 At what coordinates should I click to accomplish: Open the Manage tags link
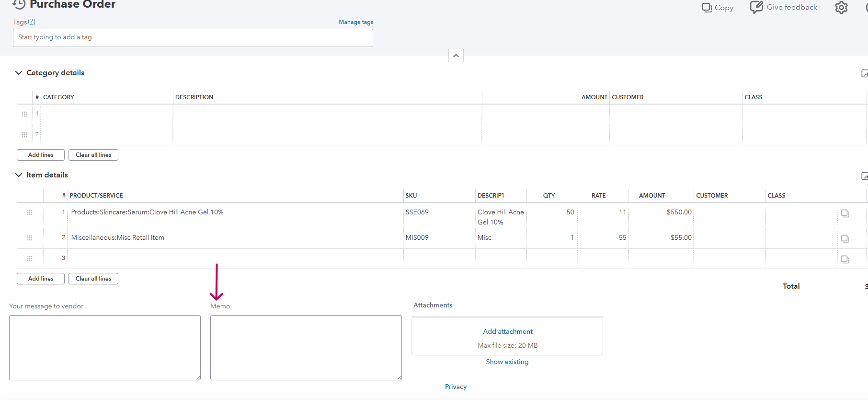[355, 22]
